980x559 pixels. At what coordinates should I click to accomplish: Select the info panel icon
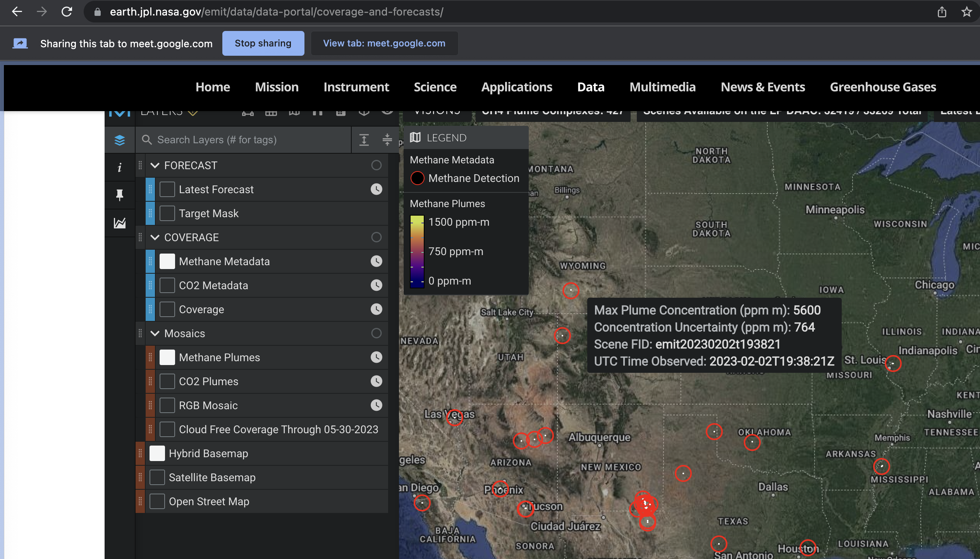pos(120,167)
